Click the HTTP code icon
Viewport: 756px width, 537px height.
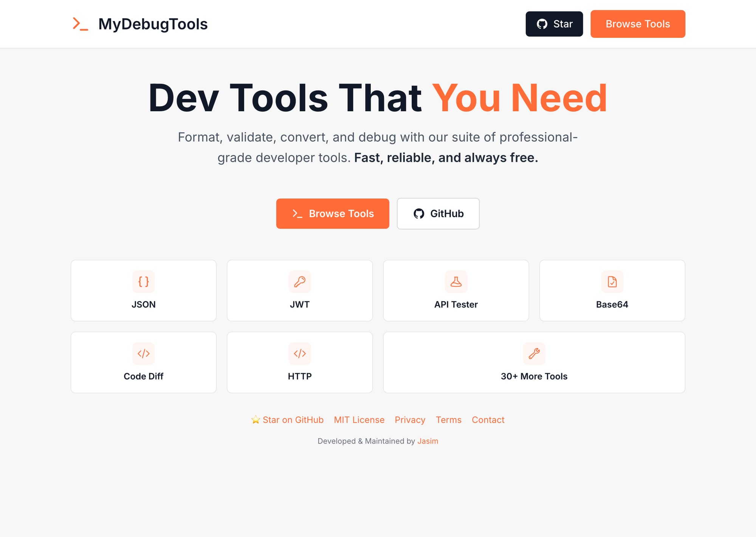300,354
